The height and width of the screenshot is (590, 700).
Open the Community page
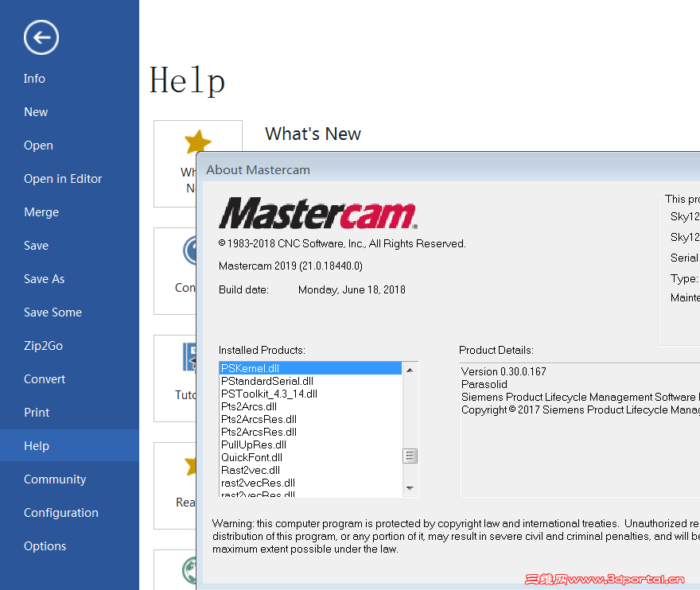pos(55,479)
